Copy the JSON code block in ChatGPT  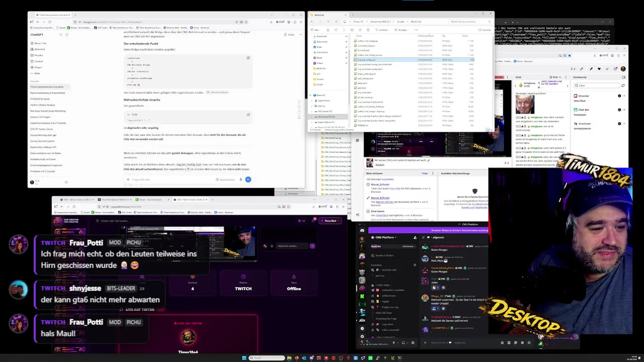pos(248,115)
